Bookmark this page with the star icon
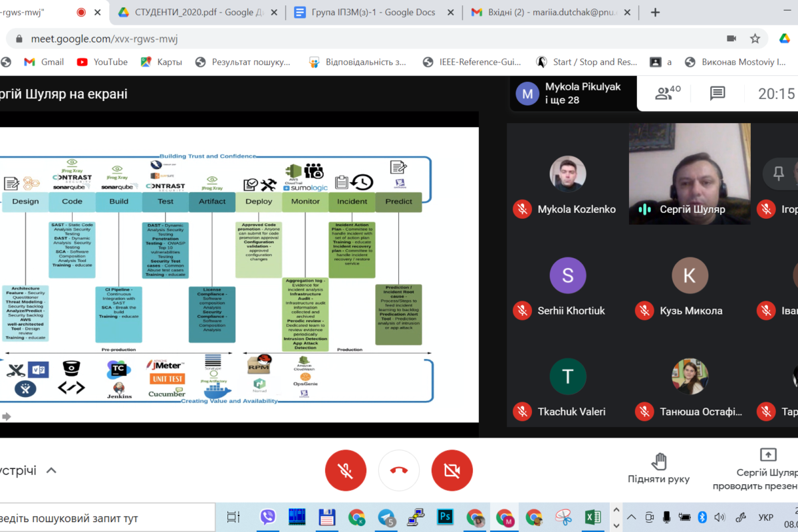The width and height of the screenshot is (798, 532). pos(755,39)
